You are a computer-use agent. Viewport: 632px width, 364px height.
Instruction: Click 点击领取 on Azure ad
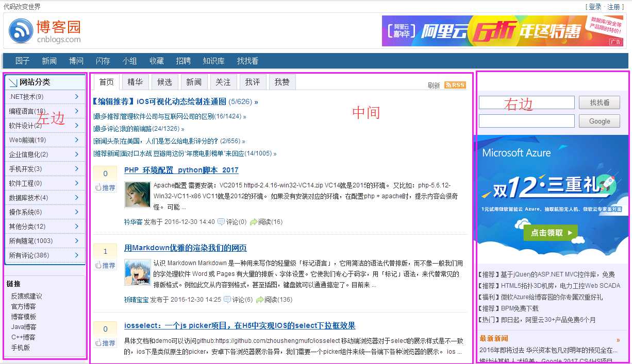[551, 233]
